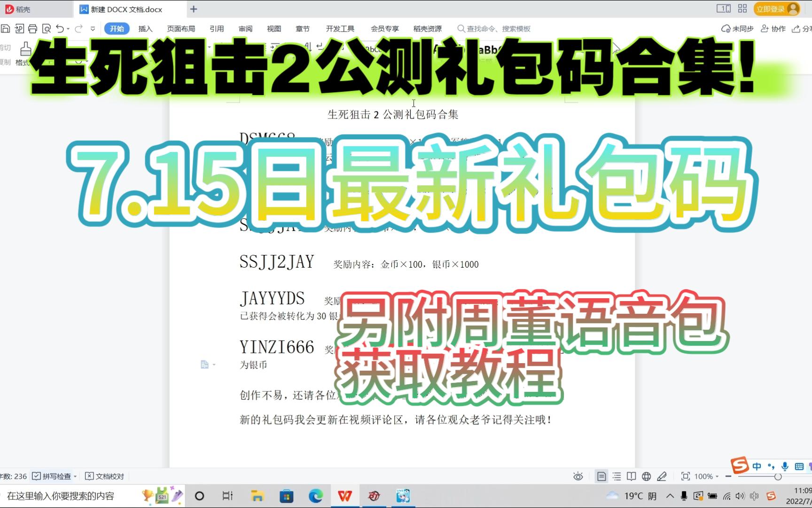Click the writing mode pen icon in status bar
The image size is (812, 508).
[662, 476]
